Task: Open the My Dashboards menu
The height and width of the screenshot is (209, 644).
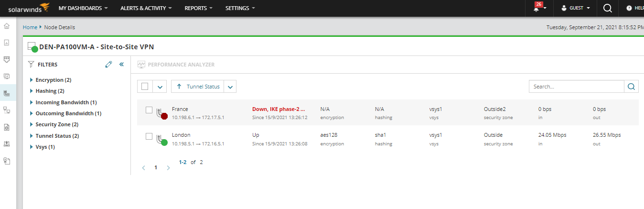Action: point(83,8)
